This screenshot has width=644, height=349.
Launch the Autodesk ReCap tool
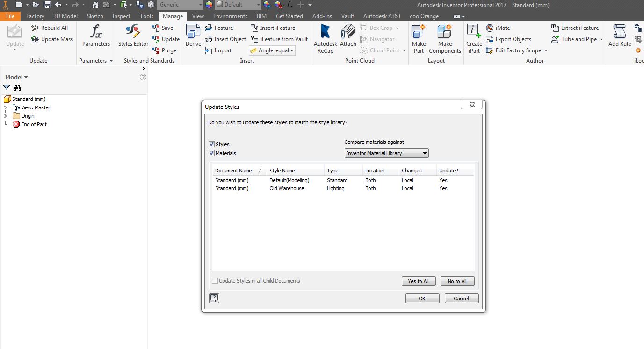click(x=325, y=37)
